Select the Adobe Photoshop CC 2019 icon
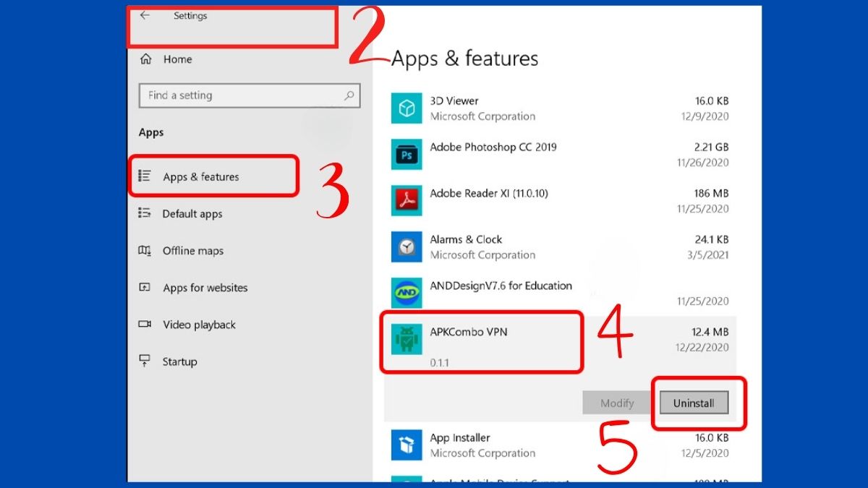Screen dimensions: 868x488 point(407,155)
